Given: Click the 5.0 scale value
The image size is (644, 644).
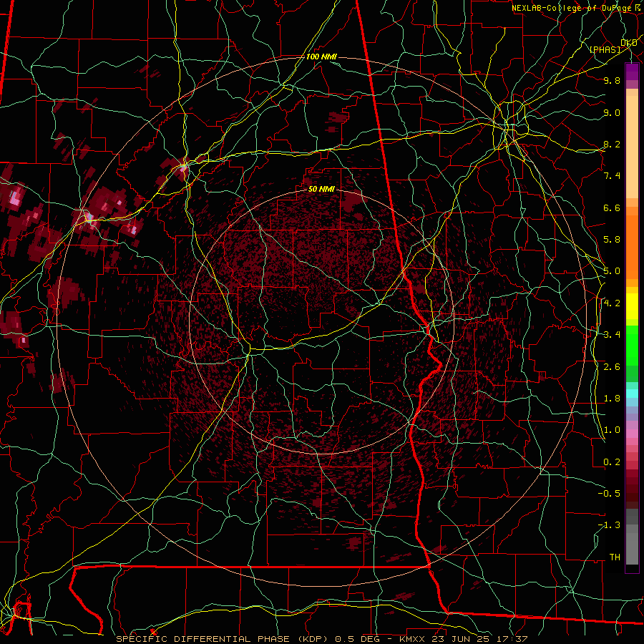Looking at the screenshot, I should (x=612, y=271).
